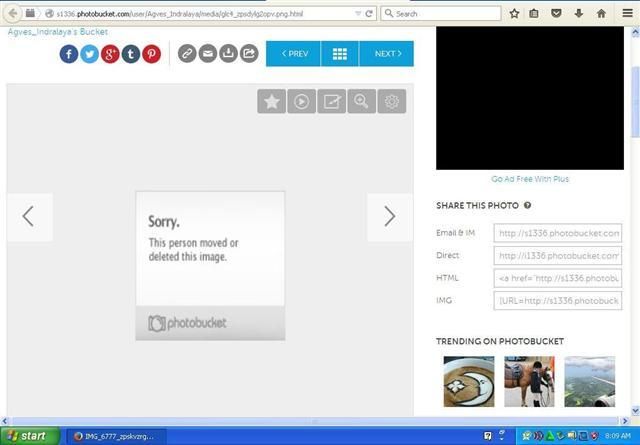Screen dimensions: 640x445
Task: Select the Direct link field
Action: pyautogui.click(x=558, y=256)
